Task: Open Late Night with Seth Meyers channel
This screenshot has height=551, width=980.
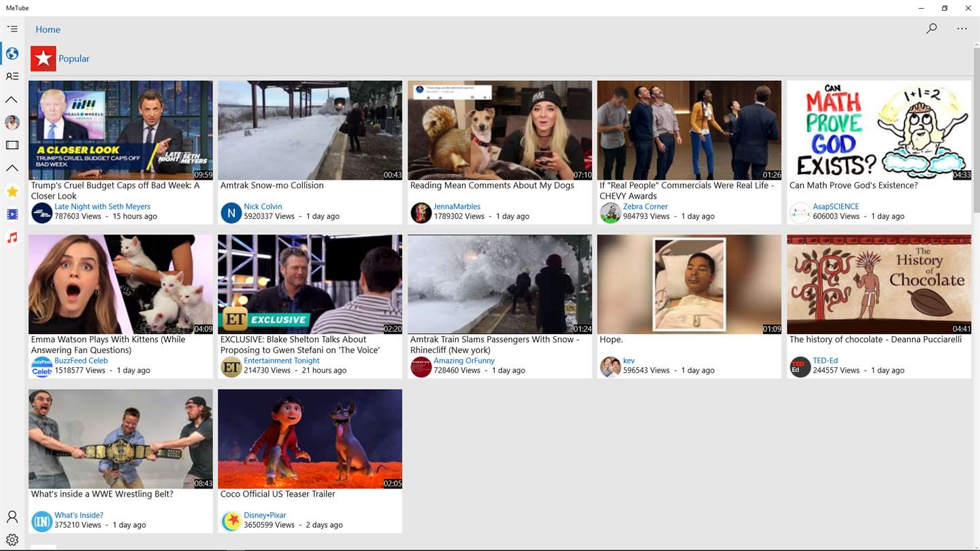Action: (x=102, y=206)
